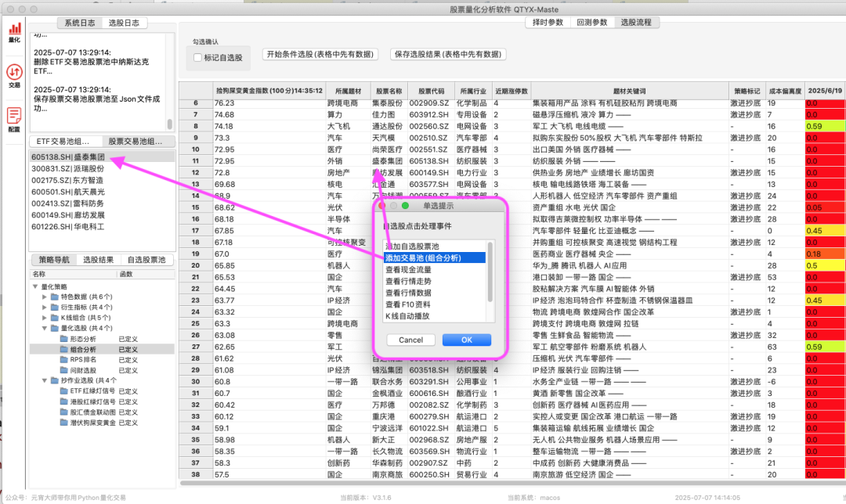The height and width of the screenshot is (504, 846).
Task: Click the 开始条件选股 button
Action: point(320,54)
